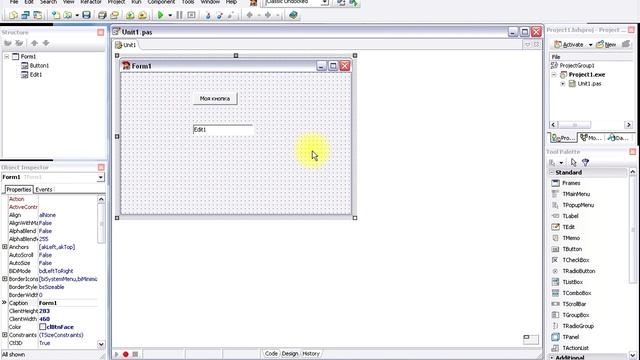The image size is (640, 360).
Task: Click the green Run toolbar icon
Action: click(x=160, y=16)
